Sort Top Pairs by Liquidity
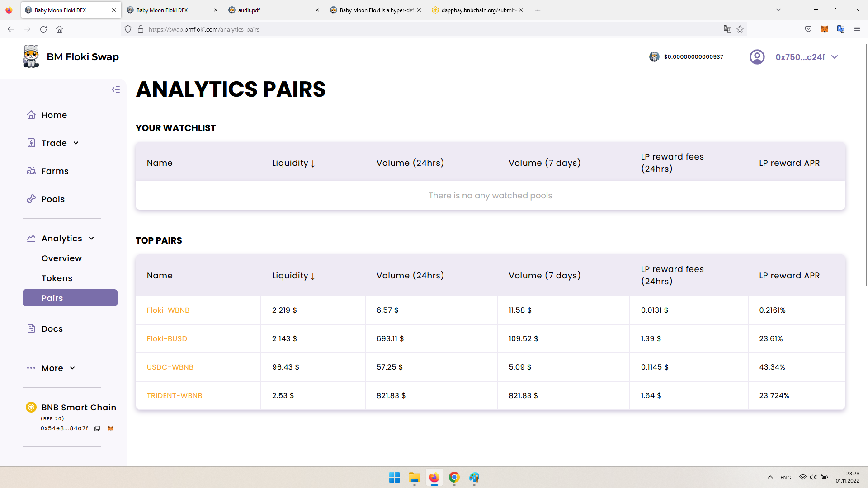This screenshot has width=868, height=488. tap(293, 276)
